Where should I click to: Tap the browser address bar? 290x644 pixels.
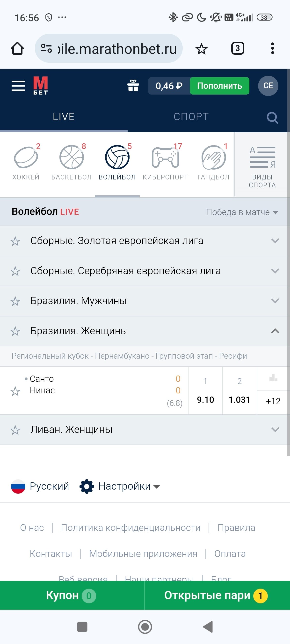(109, 48)
